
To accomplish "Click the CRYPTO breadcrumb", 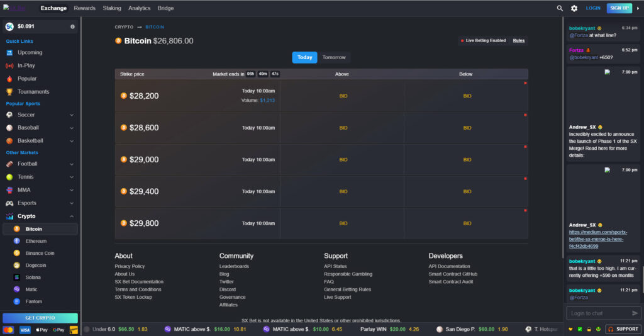I will [124, 27].
